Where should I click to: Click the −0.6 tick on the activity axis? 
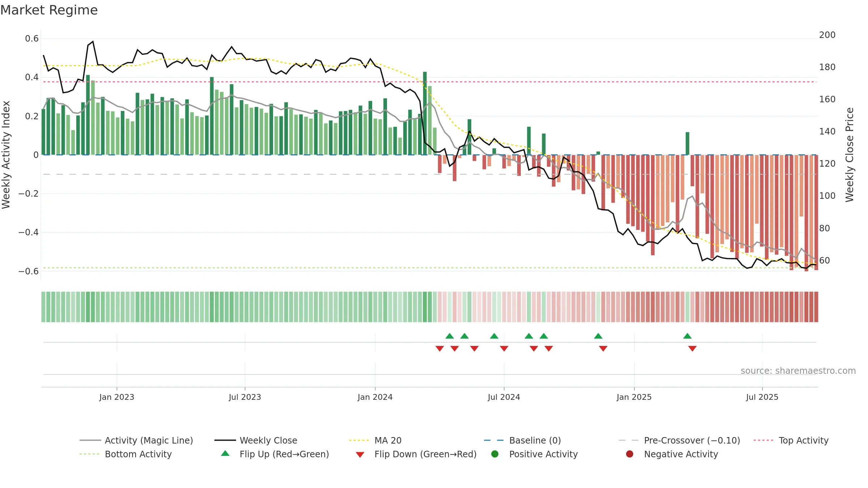point(29,271)
